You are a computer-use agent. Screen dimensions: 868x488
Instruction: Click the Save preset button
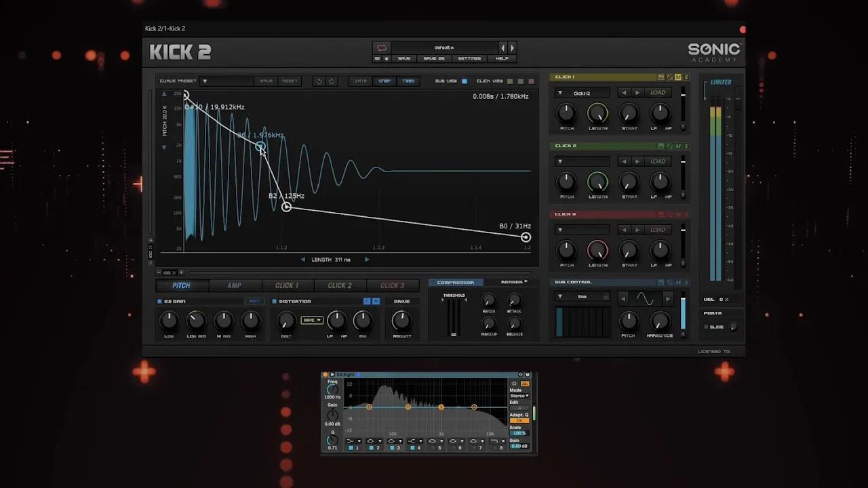coord(404,58)
